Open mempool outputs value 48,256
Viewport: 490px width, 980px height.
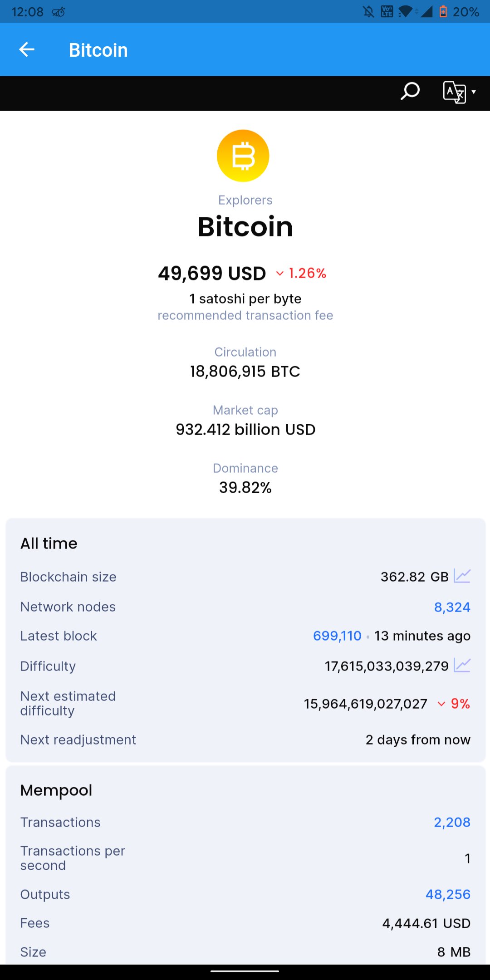(448, 894)
